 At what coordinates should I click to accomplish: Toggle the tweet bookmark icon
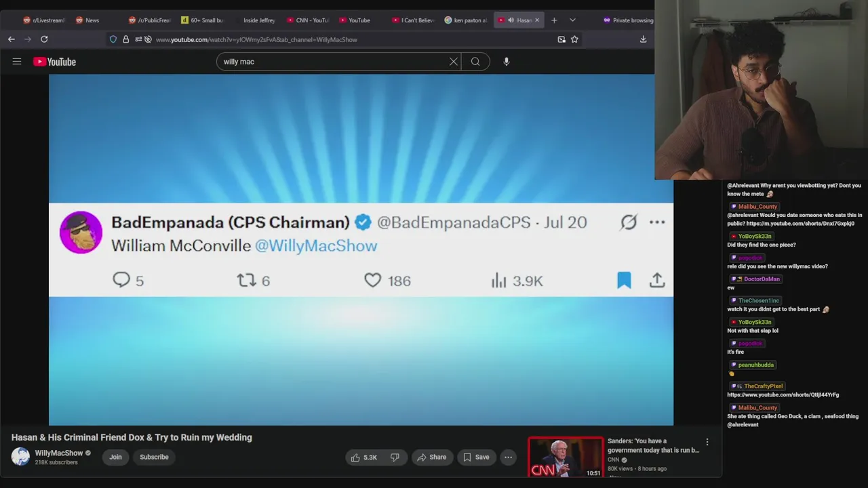click(624, 280)
